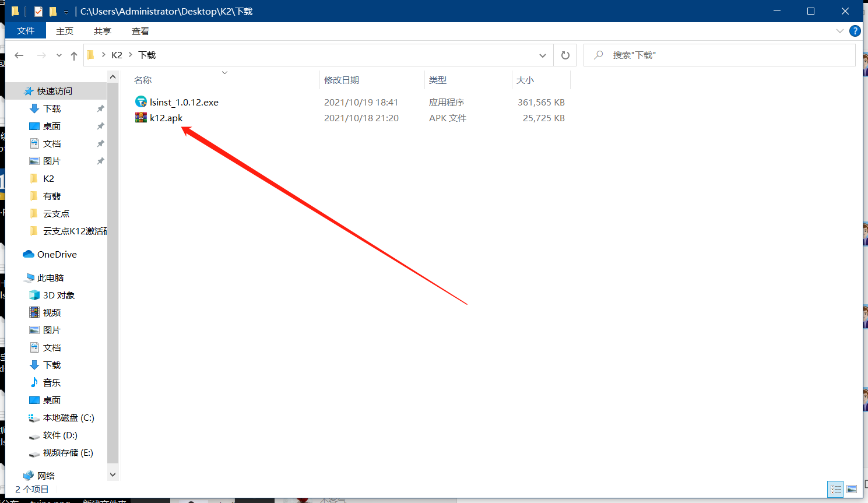Viewport: 868px width, 503px height.
Task: Sort files by 修改日期 column
Action: coord(342,80)
